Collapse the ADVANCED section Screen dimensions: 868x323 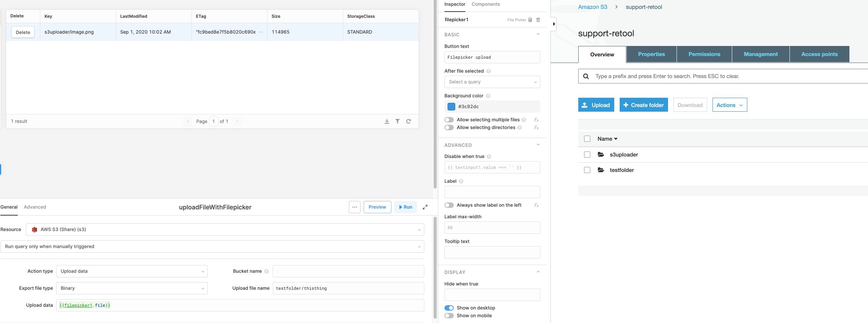(538, 145)
